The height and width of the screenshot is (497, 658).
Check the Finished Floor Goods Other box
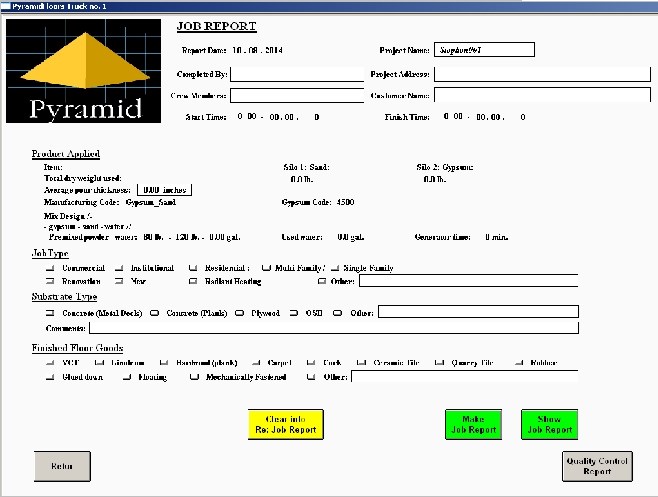[311, 377]
